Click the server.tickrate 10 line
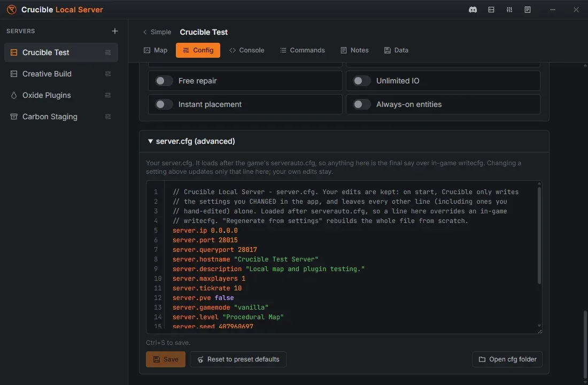This screenshot has width=588, height=385. pyautogui.click(x=207, y=288)
